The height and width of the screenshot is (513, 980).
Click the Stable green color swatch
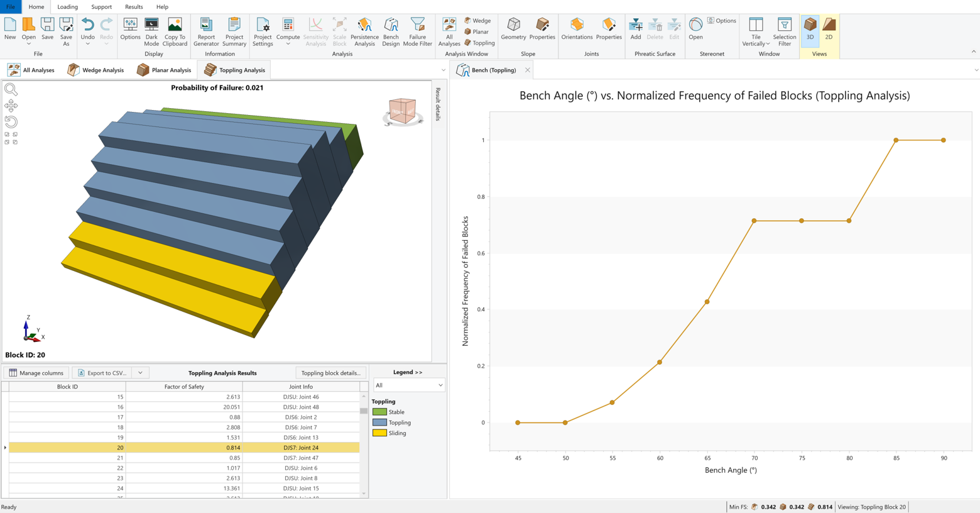(379, 412)
